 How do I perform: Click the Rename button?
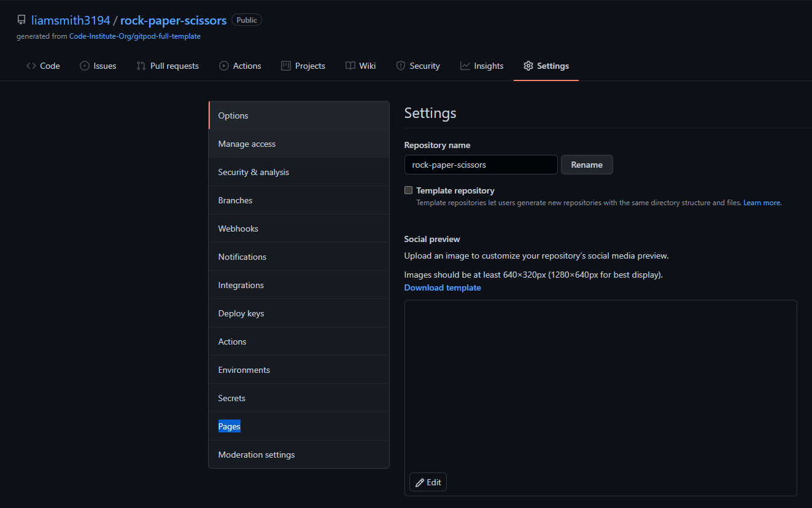click(587, 165)
